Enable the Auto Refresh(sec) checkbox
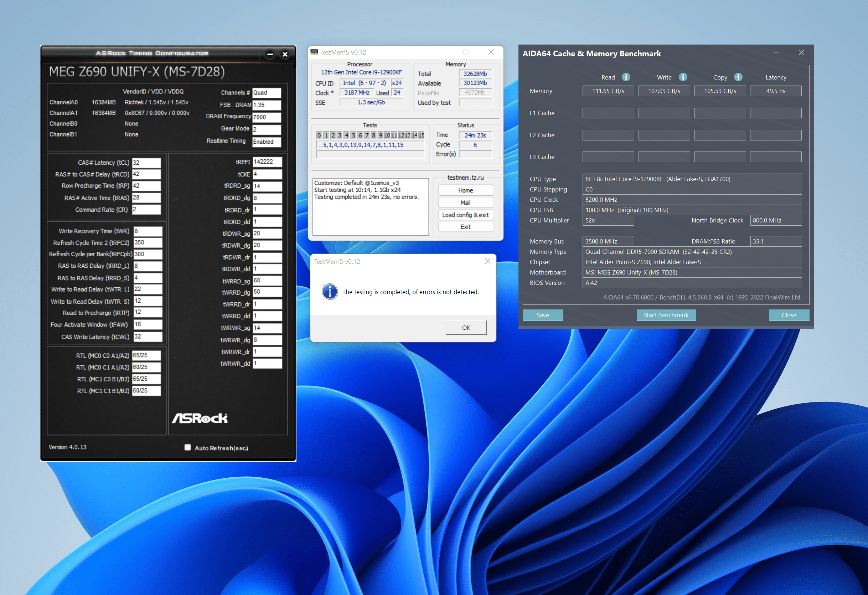This screenshot has width=868, height=595. click(187, 447)
